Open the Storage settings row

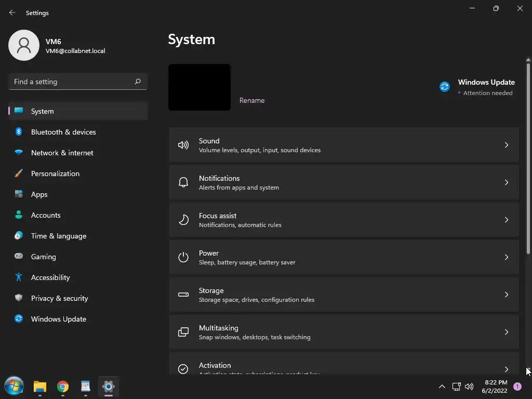(344, 295)
